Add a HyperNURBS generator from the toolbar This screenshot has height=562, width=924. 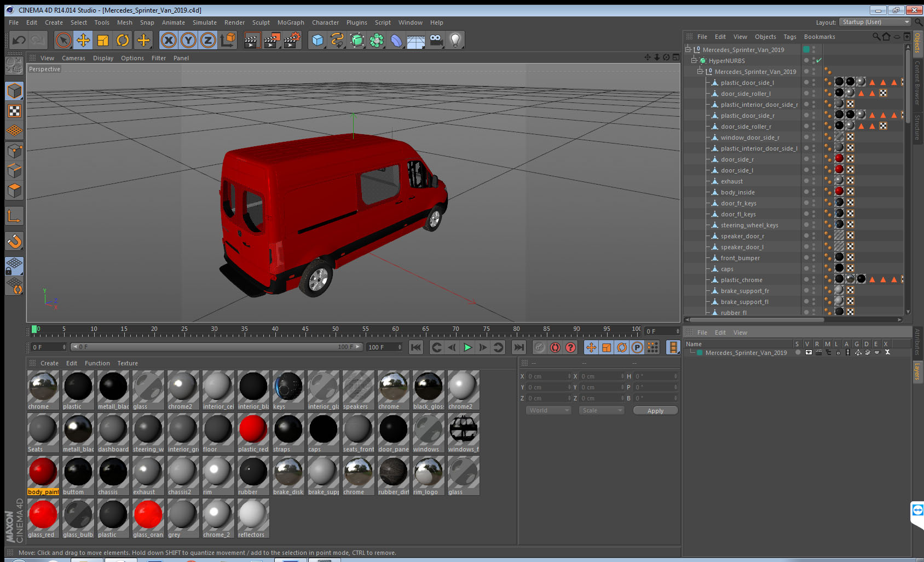click(357, 40)
